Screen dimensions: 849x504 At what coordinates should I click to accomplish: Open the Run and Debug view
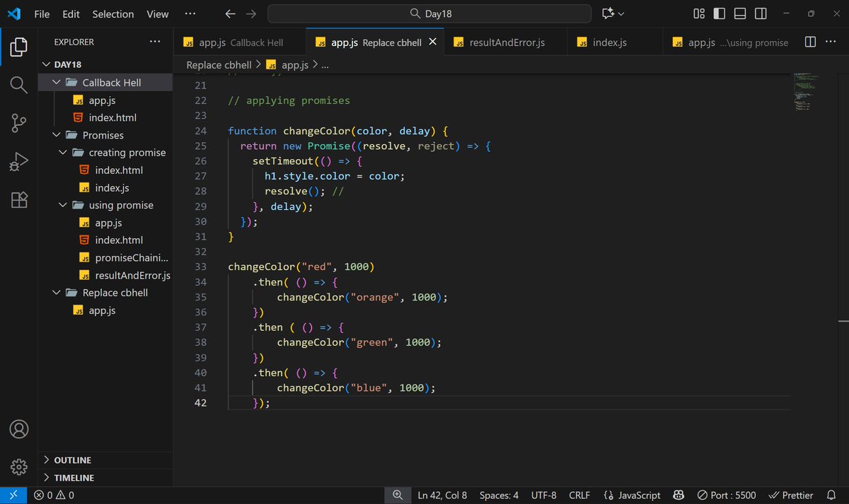pyautogui.click(x=19, y=162)
